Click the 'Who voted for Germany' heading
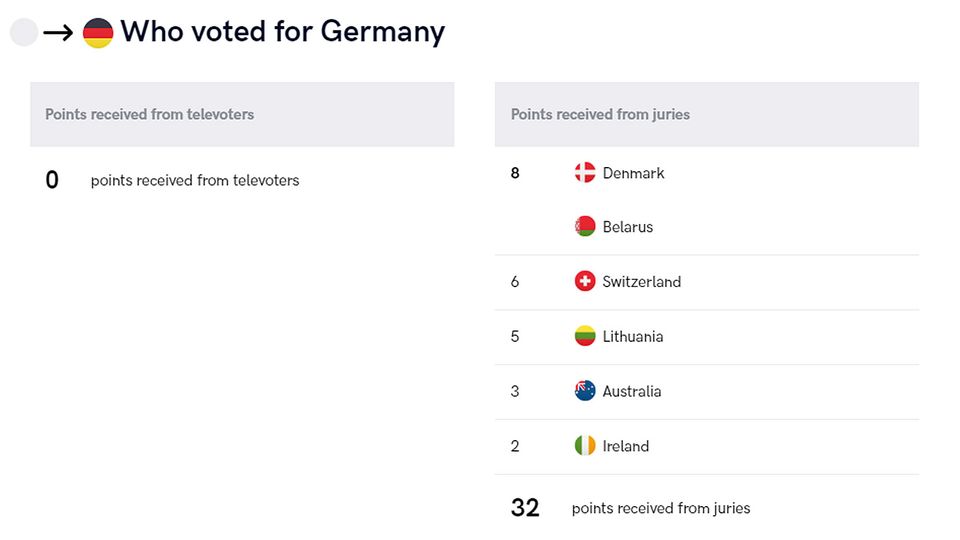Image resolution: width=960 pixels, height=540 pixels. (x=282, y=32)
